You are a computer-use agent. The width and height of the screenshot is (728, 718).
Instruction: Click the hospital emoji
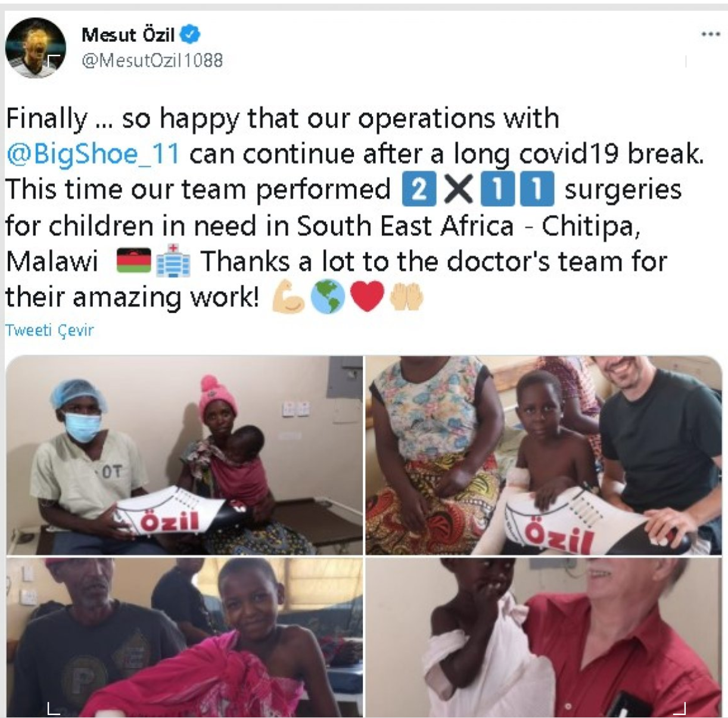point(173,262)
